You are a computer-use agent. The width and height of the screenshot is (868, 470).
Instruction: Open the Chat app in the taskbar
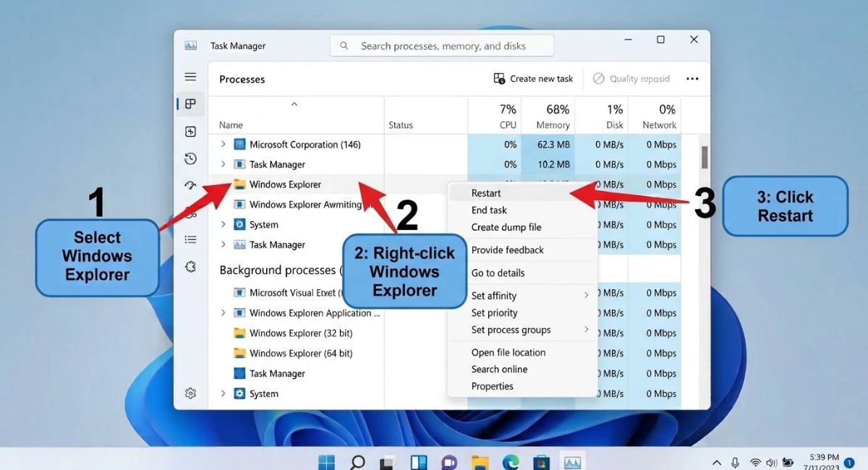coord(449,461)
